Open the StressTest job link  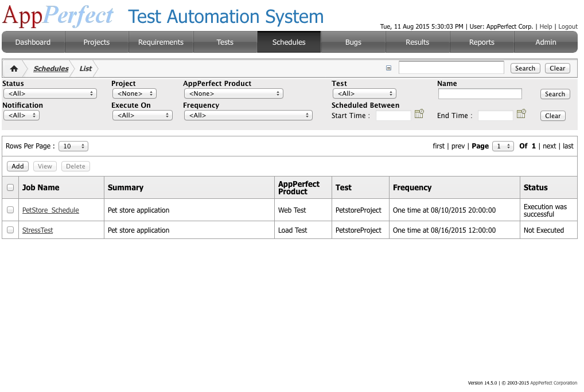tap(38, 230)
